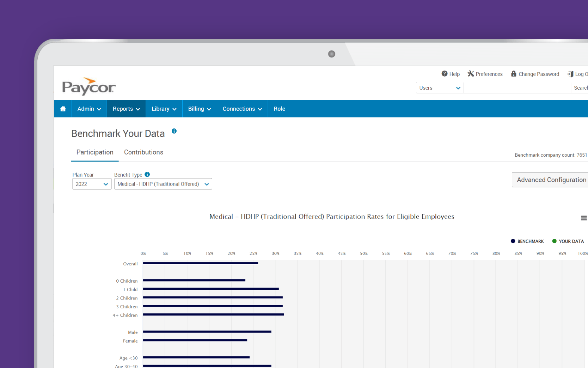Select the Role menu item
Screen dimensions: 588x368
coord(280,109)
